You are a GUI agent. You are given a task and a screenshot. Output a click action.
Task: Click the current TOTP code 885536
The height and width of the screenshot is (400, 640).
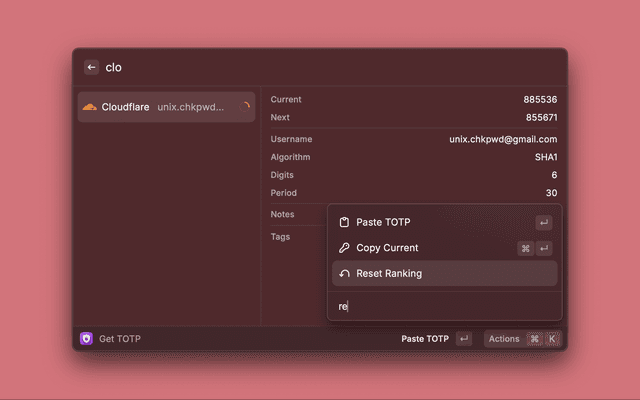tap(540, 100)
